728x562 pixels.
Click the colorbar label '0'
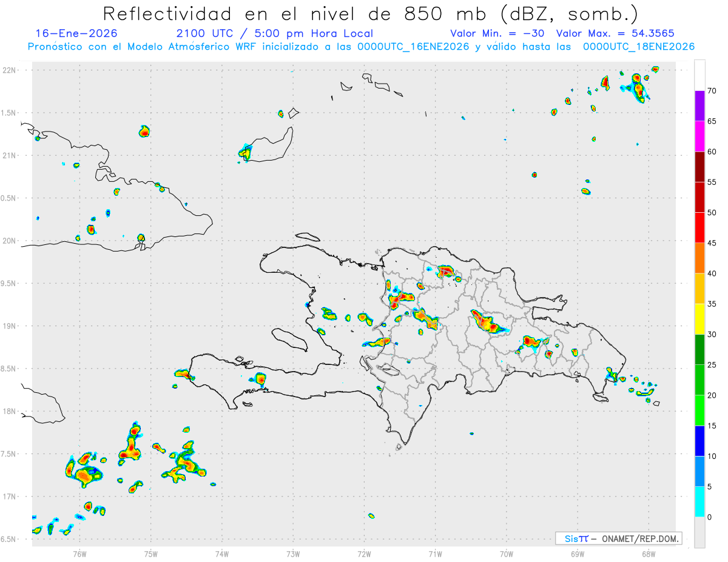pyautogui.click(x=709, y=517)
